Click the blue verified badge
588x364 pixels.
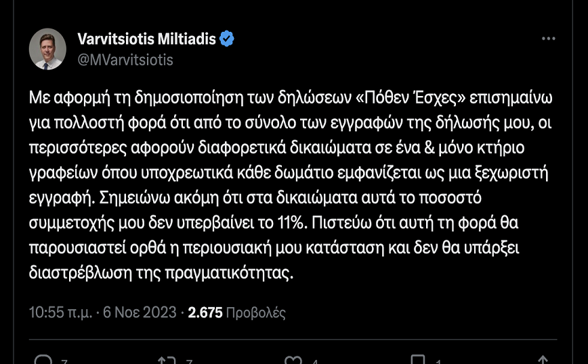pyautogui.click(x=226, y=39)
